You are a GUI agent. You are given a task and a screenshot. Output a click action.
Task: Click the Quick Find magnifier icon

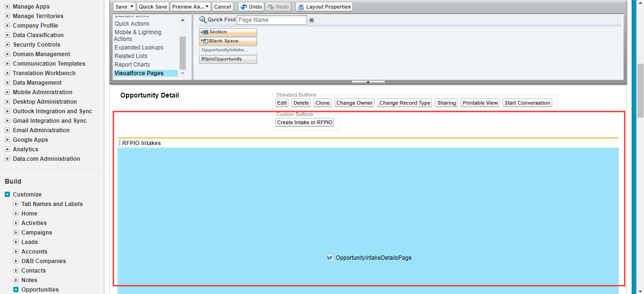203,20
